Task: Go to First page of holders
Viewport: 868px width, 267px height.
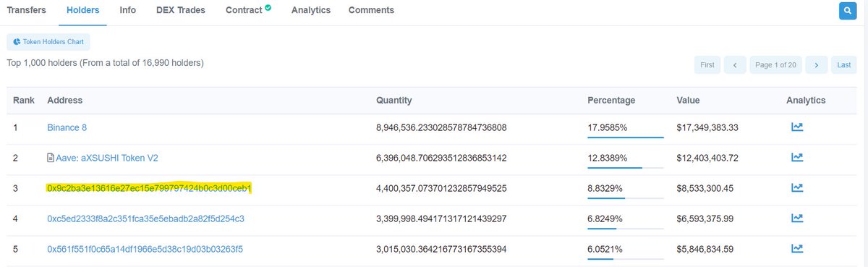Action: click(707, 65)
